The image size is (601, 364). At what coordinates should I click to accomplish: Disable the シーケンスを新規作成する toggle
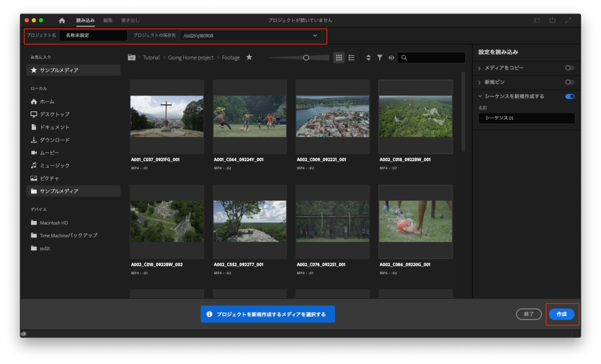pos(569,96)
